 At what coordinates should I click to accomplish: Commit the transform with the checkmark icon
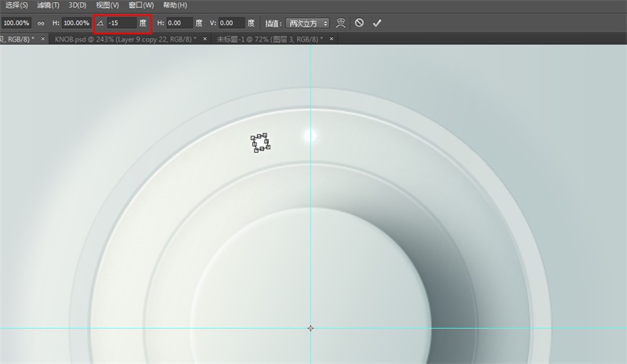(x=377, y=23)
